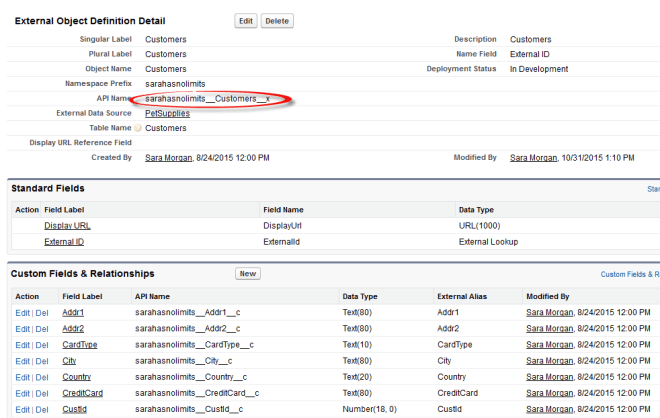This screenshot has width=660, height=418.
Task: Open Sara Morgan link in CardType row
Action: point(549,345)
